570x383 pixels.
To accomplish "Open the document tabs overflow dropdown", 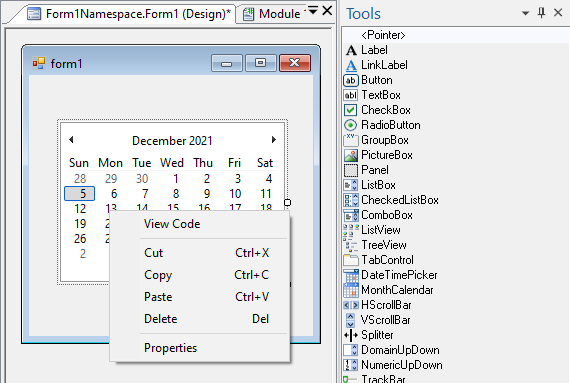I will (313, 10).
